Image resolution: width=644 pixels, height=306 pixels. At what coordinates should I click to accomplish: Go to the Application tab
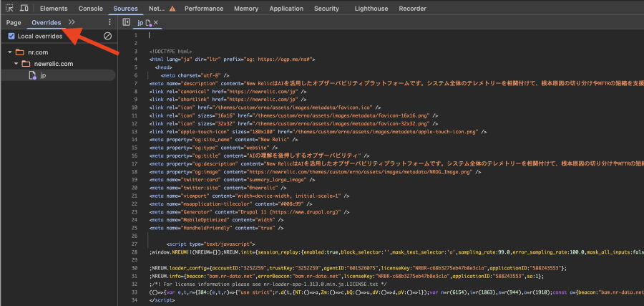click(x=286, y=9)
